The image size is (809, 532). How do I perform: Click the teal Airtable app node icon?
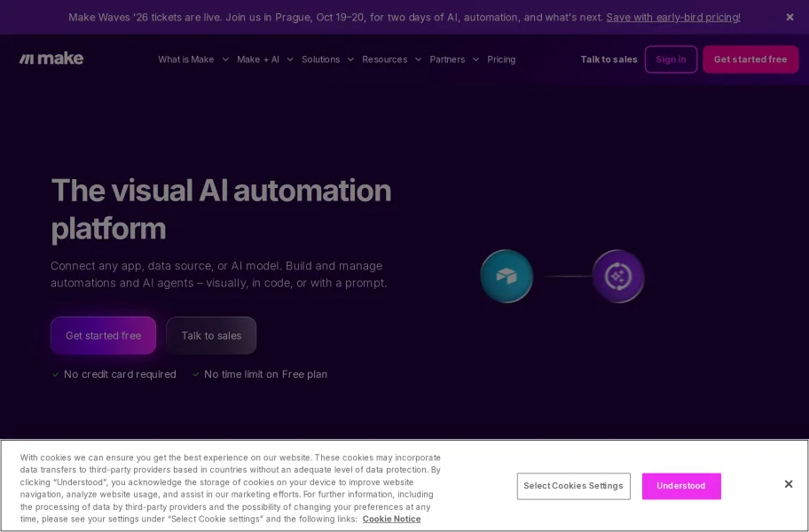tap(507, 277)
